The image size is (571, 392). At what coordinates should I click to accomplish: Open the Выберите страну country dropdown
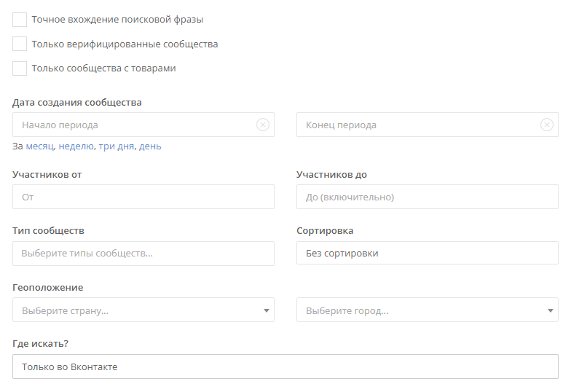(143, 310)
